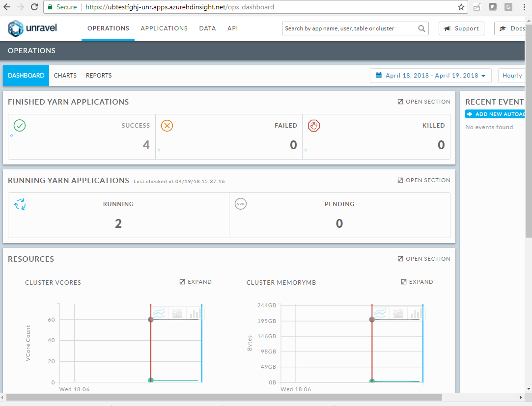Go forward in browser
Screen dimensions: 532x406
pyautogui.click(x=20, y=7)
